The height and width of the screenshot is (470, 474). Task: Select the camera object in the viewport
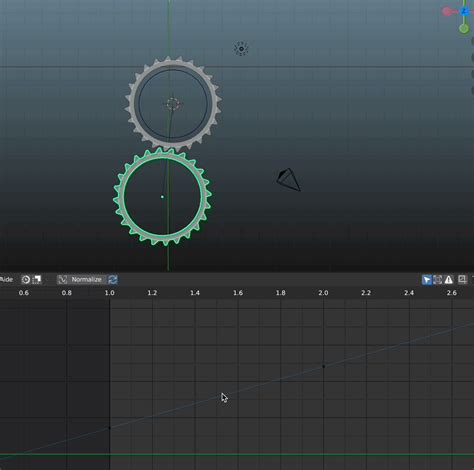pyautogui.click(x=289, y=180)
